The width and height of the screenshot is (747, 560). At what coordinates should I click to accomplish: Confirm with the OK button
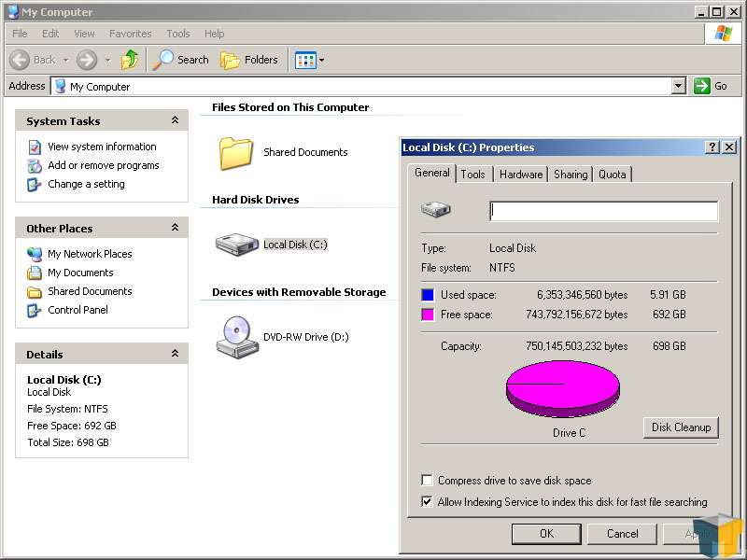(546, 534)
